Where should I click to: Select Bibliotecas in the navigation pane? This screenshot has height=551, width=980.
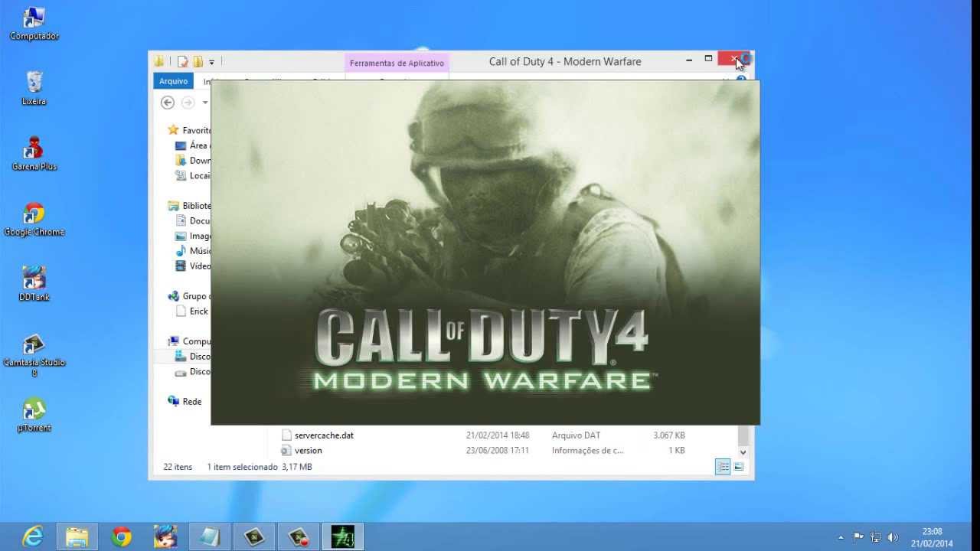[189, 206]
